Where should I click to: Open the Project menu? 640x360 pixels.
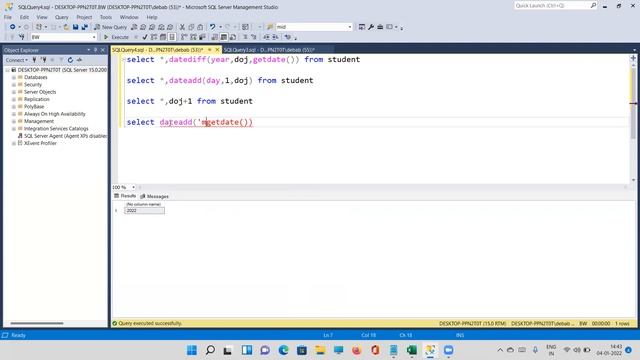click(x=84, y=17)
